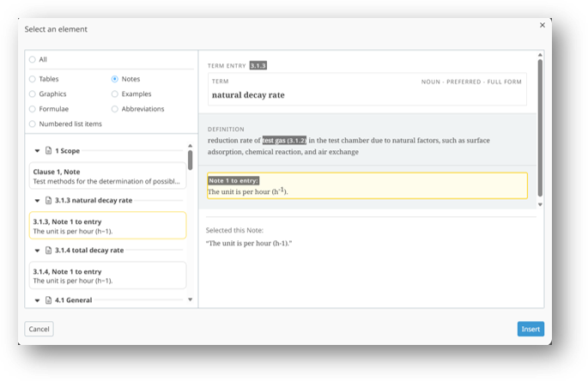
Task: Select the Tables filter option
Action: coord(33,79)
